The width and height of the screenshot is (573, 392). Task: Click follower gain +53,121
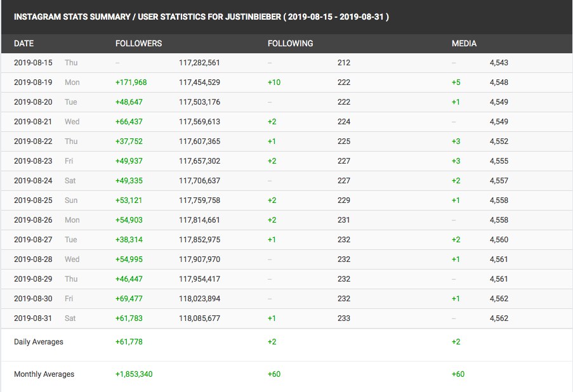tap(129, 200)
